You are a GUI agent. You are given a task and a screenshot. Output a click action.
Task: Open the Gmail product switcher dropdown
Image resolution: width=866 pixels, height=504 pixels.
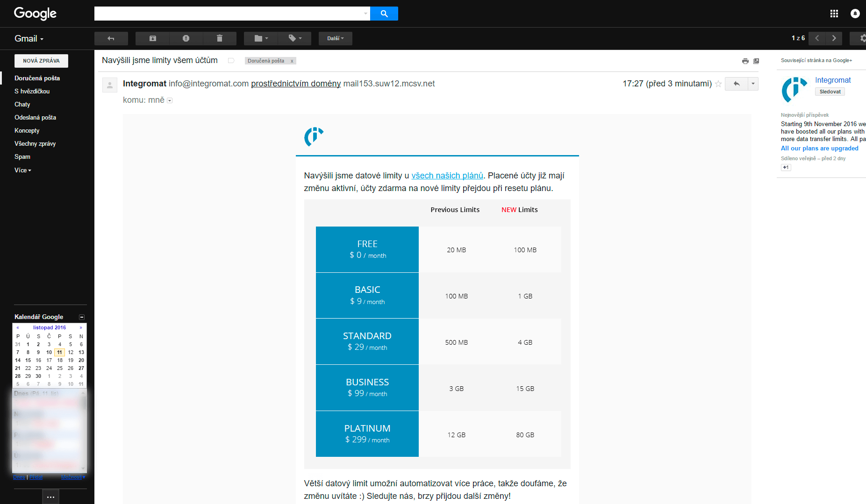[x=29, y=39]
